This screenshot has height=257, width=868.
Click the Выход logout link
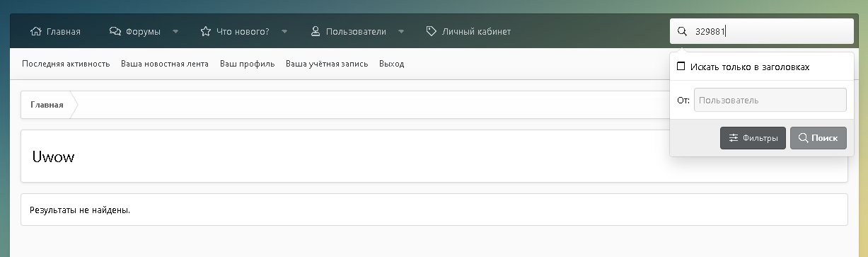[x=391, y=64]
